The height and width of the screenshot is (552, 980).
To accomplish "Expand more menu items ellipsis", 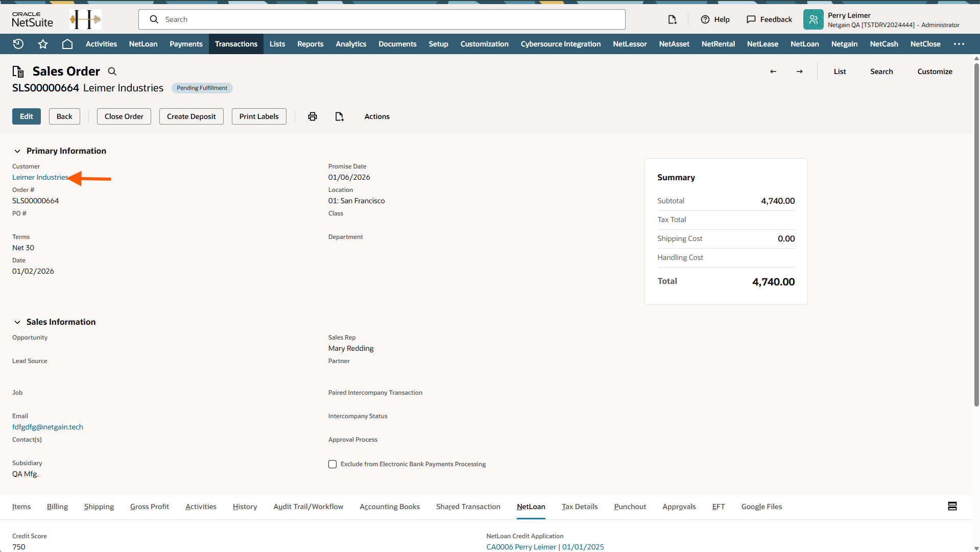I will pyautogui.click(x=959, y=44).
